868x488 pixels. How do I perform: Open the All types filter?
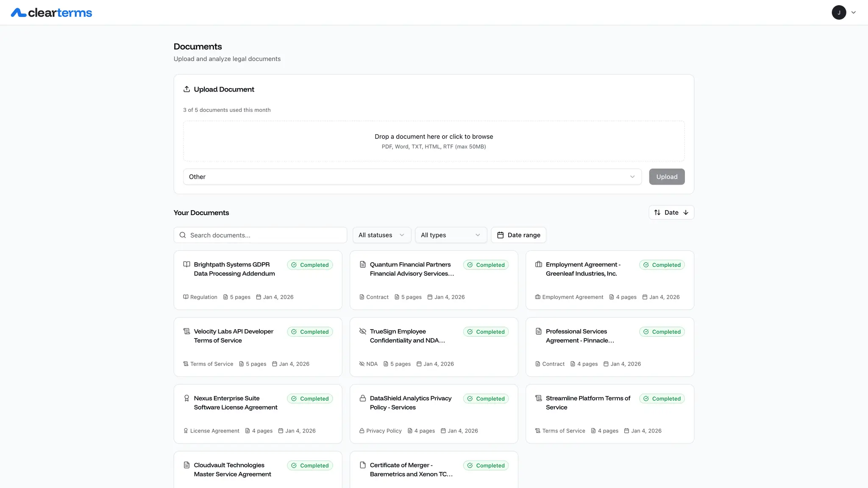click(x=451, y=235)
